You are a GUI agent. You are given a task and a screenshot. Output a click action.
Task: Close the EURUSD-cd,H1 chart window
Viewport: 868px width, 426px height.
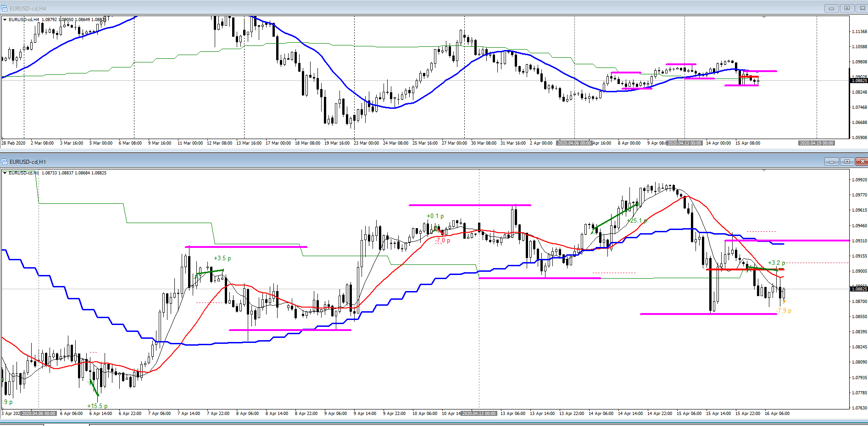point(862,162)
